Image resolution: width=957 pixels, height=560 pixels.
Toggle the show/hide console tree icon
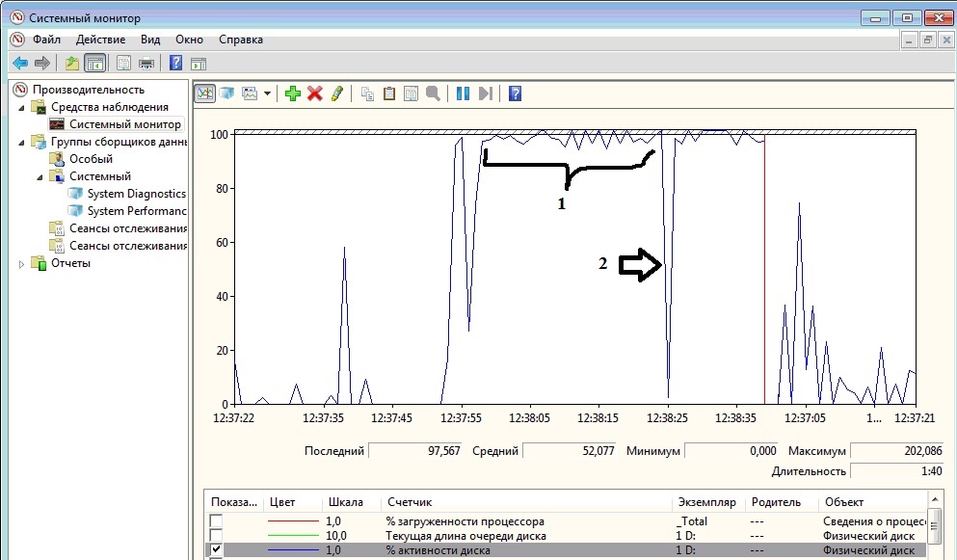pyautogui.click(x=95, y=63)
